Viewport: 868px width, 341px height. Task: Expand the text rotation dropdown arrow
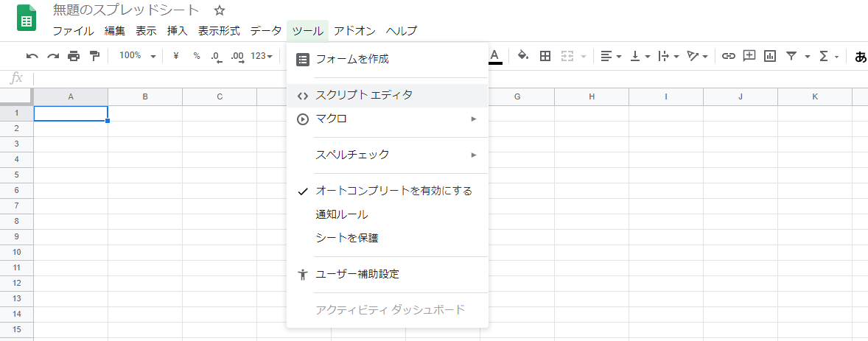pos(705,57)
